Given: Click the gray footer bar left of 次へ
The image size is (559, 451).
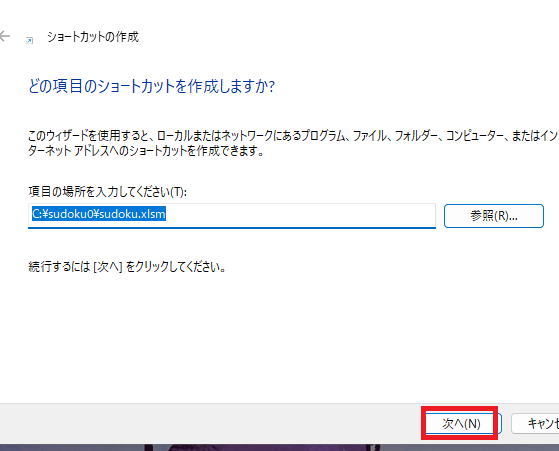Looking at the screenshot, I should (210, 423).
